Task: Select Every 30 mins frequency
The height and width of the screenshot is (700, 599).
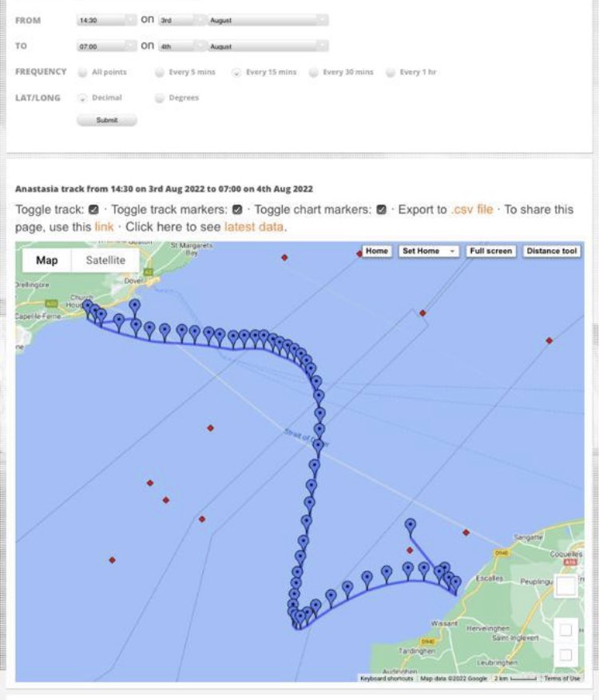Action: tap(313, 73)
